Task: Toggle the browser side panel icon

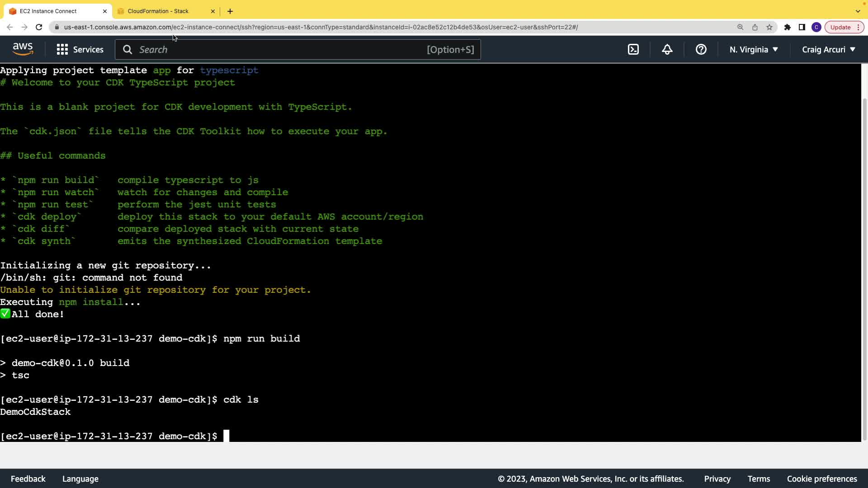Action: pyautogui.click(x=802, y=27)
